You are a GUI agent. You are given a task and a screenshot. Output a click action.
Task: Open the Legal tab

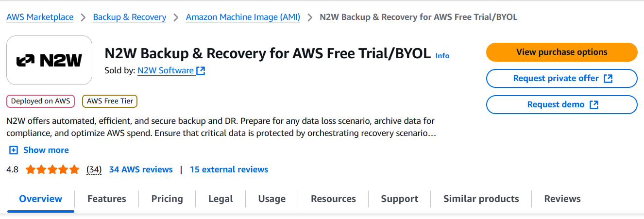click(220, 199)
